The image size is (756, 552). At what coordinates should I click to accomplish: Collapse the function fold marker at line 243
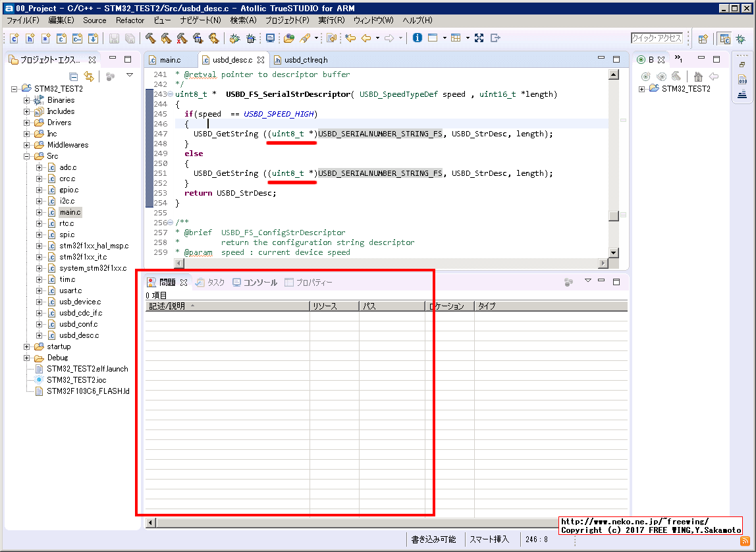(171, 94)
